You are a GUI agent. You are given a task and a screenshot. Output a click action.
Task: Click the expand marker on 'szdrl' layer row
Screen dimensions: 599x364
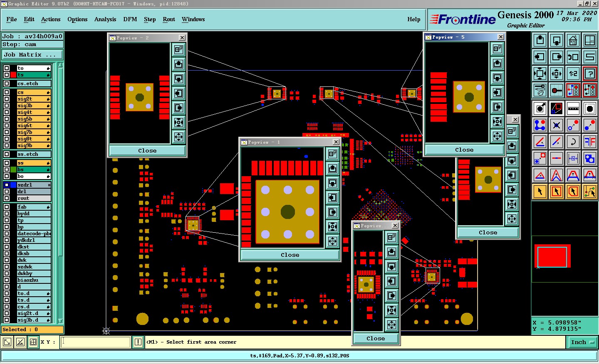(x=49, y=185)
